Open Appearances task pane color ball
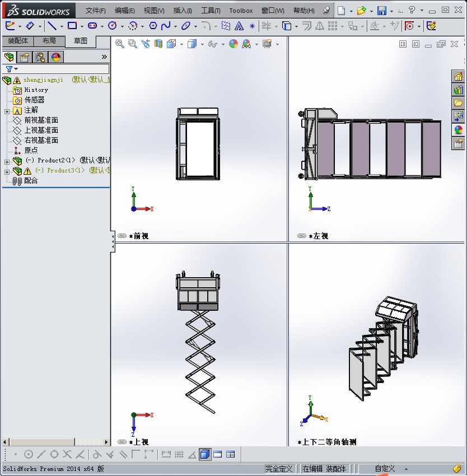 coord(458,130)
